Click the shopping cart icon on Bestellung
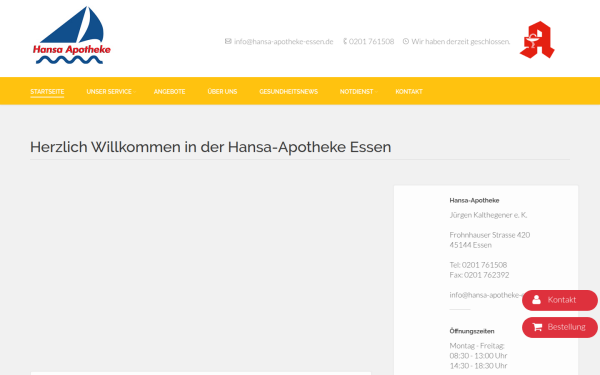600x375 pixels. click(537, 327)
